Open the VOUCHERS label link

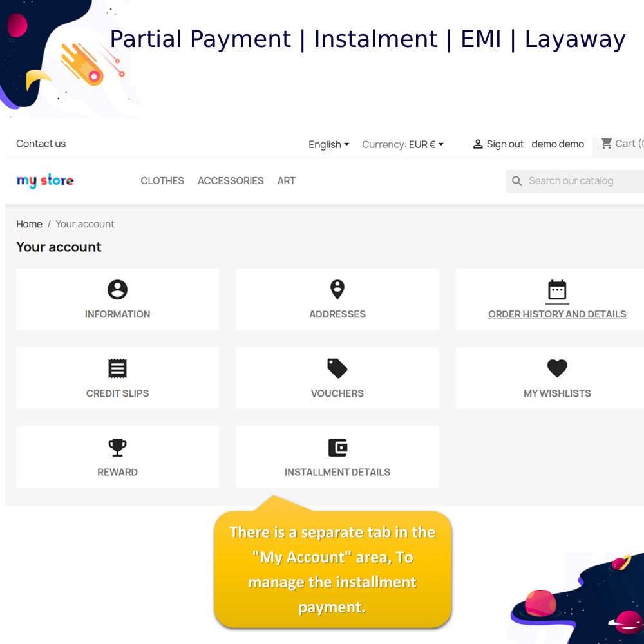point(337,393)
